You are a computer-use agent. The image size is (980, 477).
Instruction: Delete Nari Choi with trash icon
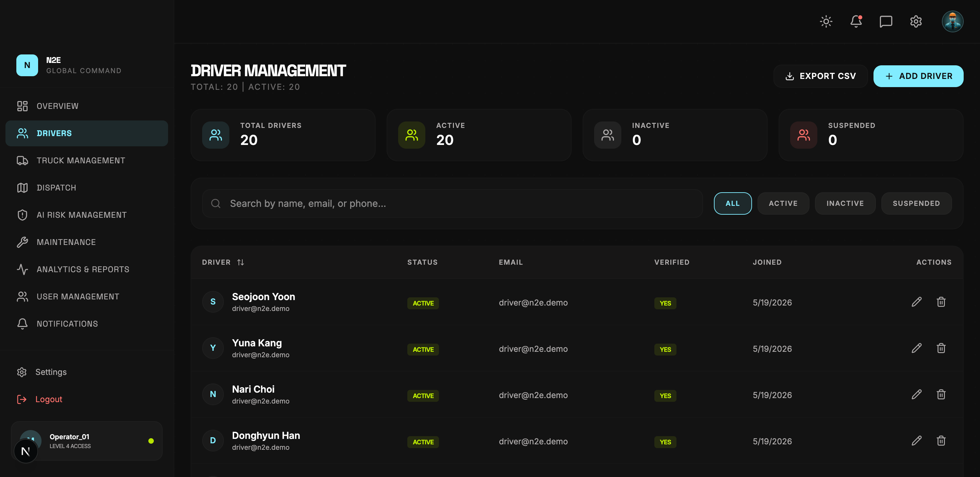click(941, 394)
